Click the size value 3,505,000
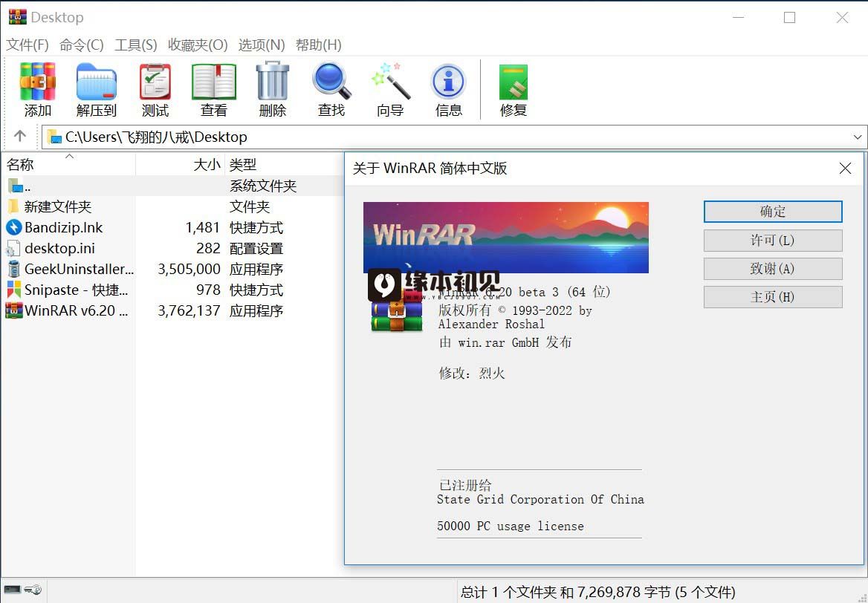 pos(190,269)
